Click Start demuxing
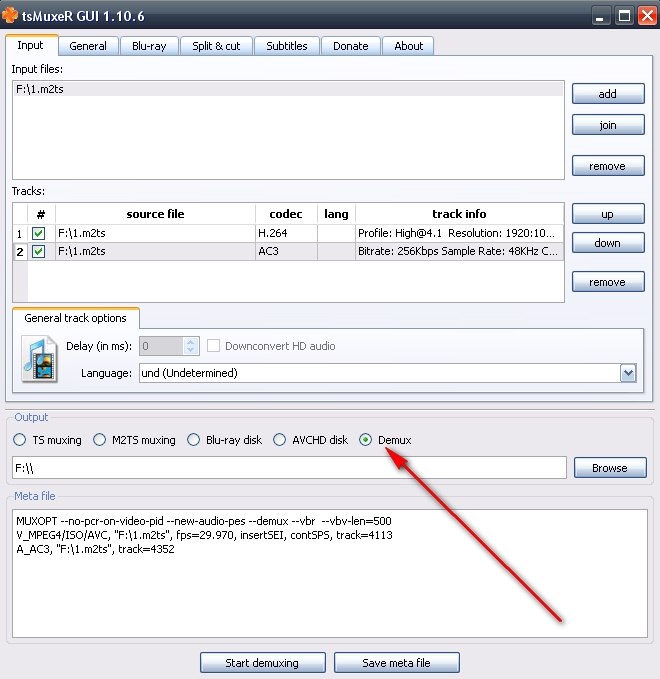Viewport: 660px width, 679px height. point(262,663)
